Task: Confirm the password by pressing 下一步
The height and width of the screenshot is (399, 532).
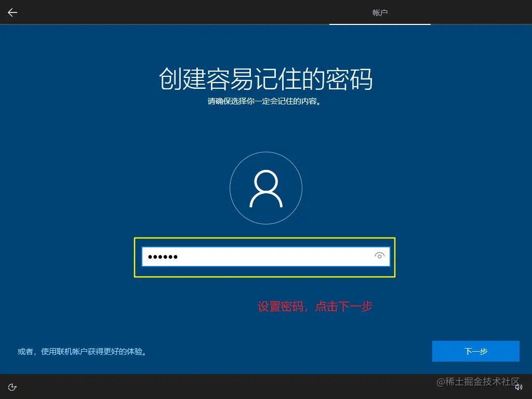Action: (476, 351)
